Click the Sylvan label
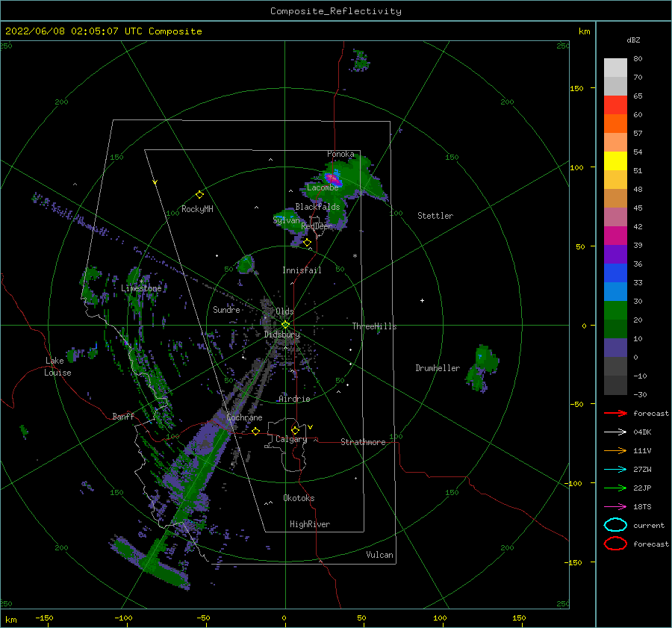The width and height of the screenshot is (672, 628). (x=286, y=220)
